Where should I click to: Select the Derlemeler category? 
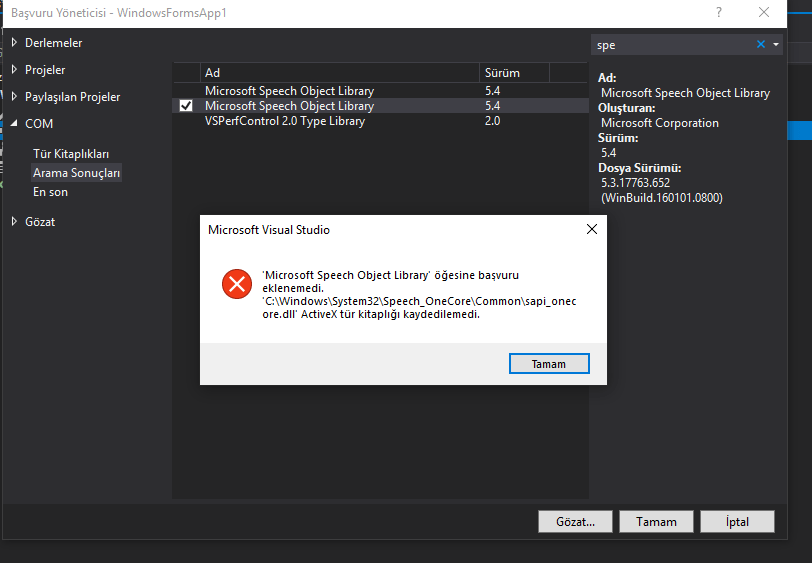(x=53, y=42)
